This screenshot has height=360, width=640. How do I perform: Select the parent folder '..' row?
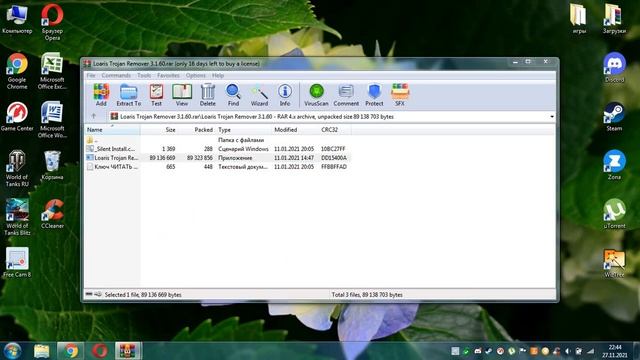(x=218, y=140)
